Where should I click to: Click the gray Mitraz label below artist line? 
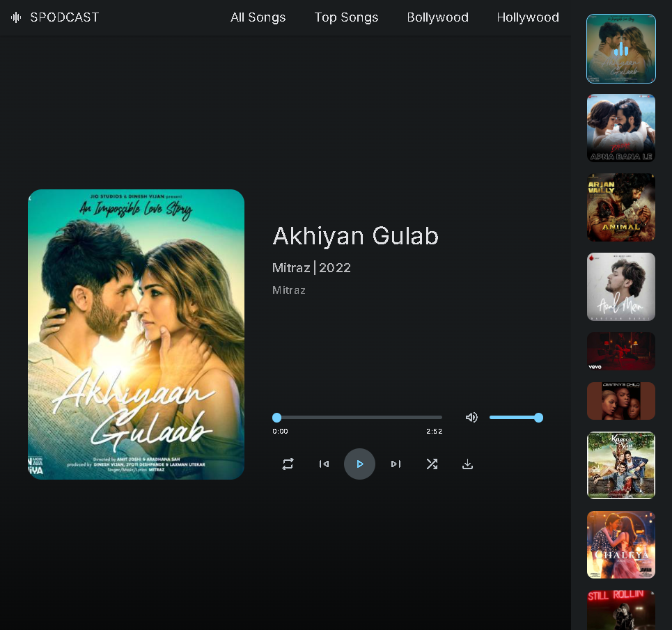coord(289,290)
